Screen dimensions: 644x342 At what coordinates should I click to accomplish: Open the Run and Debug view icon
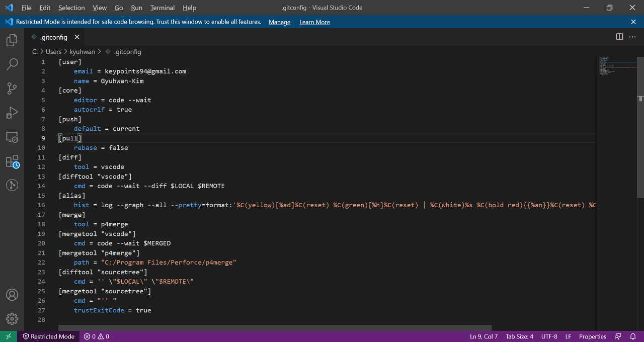click(12, 113)
